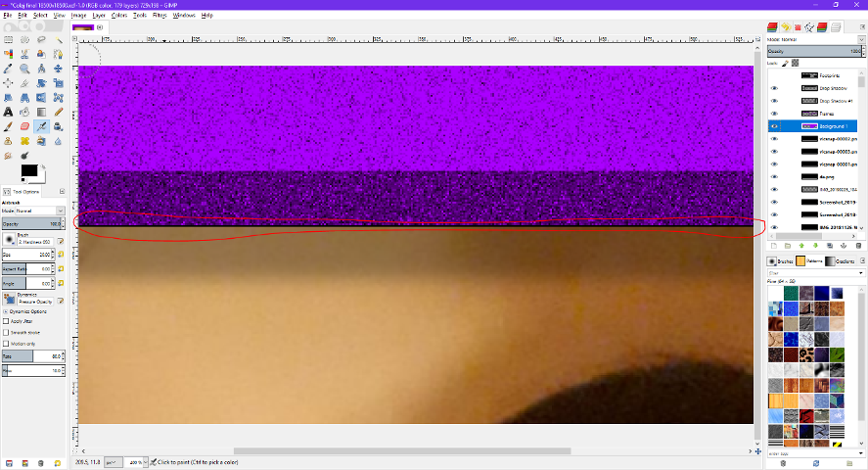Screen dimensions: 868x470
Task: Expand the Dynamics Options section
Action: point(6,311)
